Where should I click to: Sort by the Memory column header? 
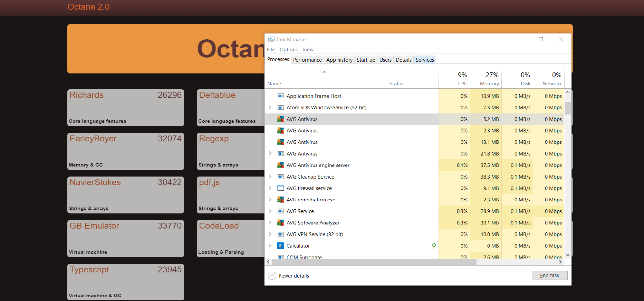coord(486,79)
